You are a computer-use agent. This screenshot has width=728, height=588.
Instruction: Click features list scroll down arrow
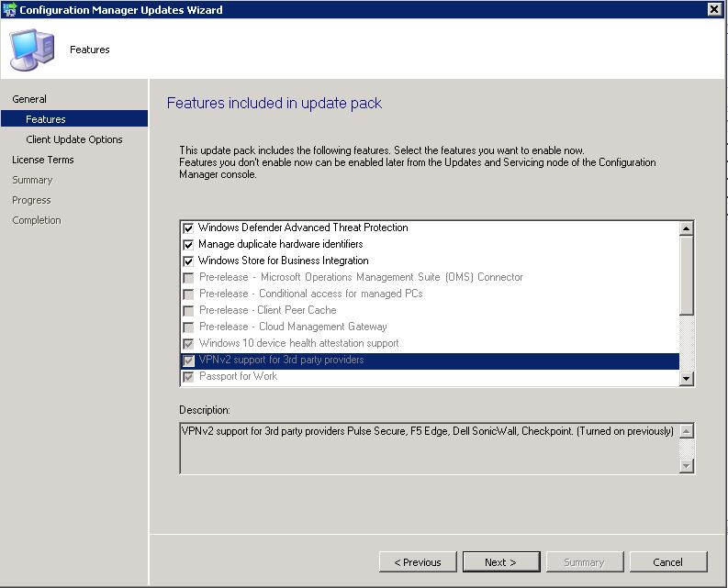pos(686,379)
